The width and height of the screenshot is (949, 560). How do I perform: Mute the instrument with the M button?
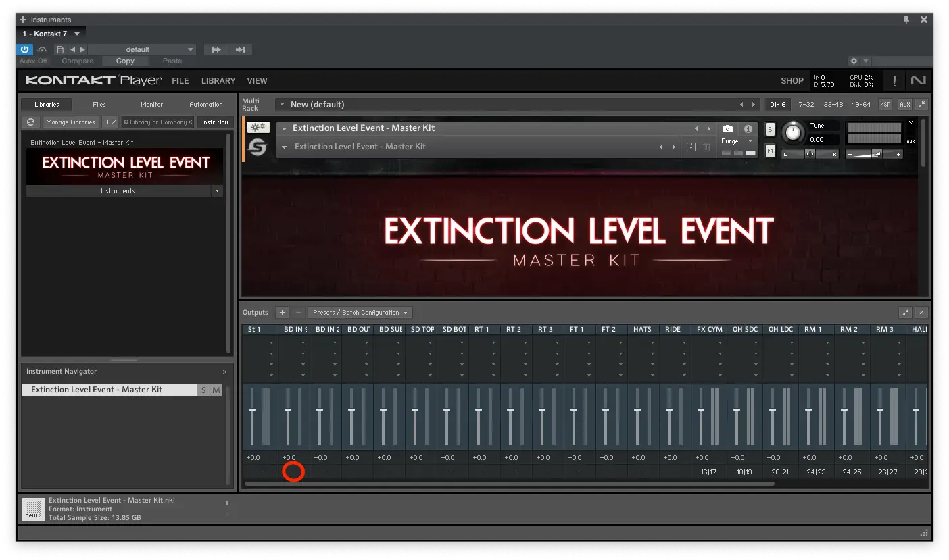click(770, 151)
